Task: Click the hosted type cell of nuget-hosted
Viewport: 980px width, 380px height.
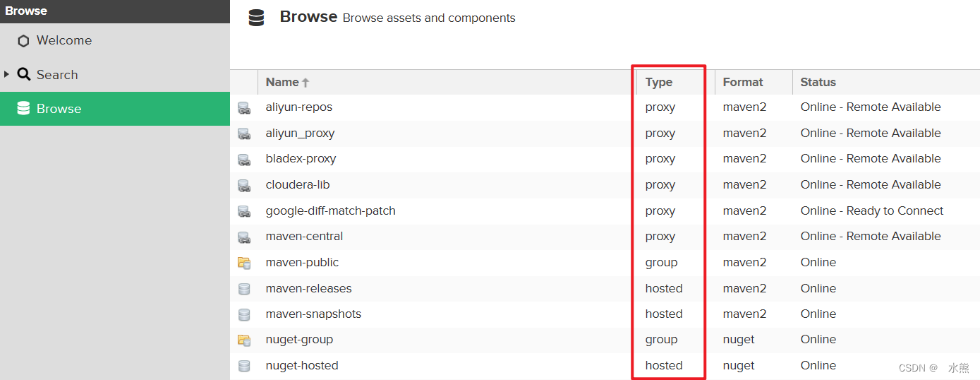Action: click(664, 366)
